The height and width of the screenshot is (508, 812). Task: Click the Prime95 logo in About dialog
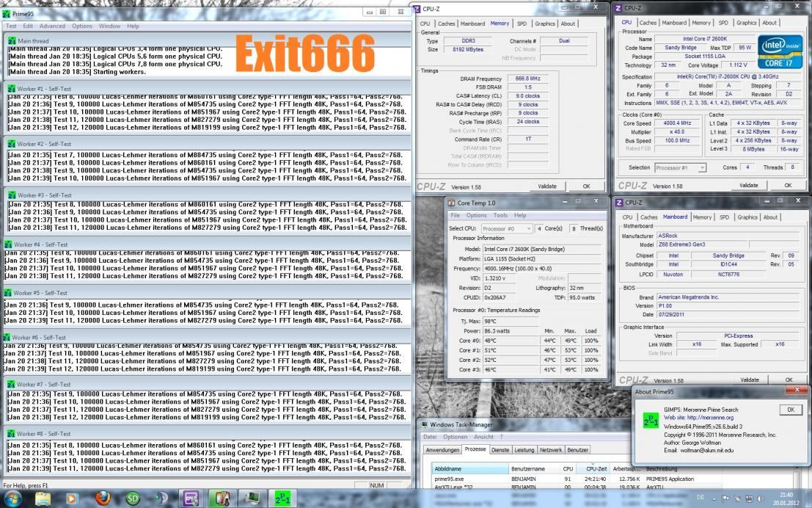[x=651, y=420]
